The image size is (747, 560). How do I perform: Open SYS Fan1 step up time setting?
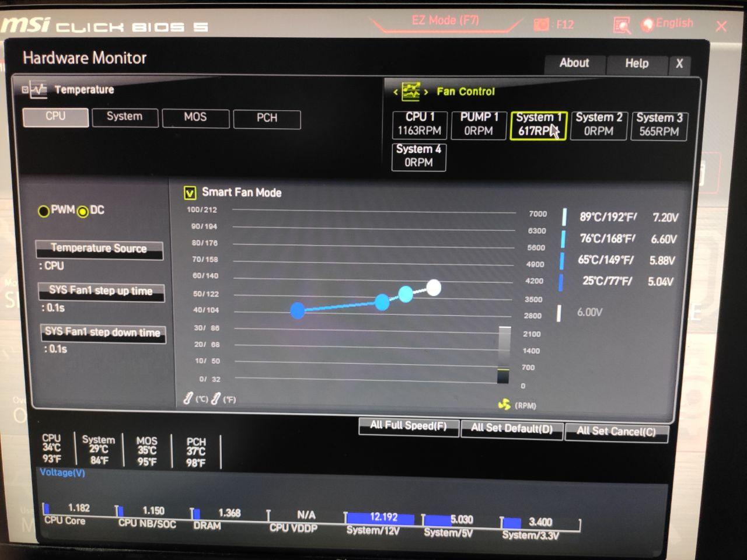click(x=101, y=291)
